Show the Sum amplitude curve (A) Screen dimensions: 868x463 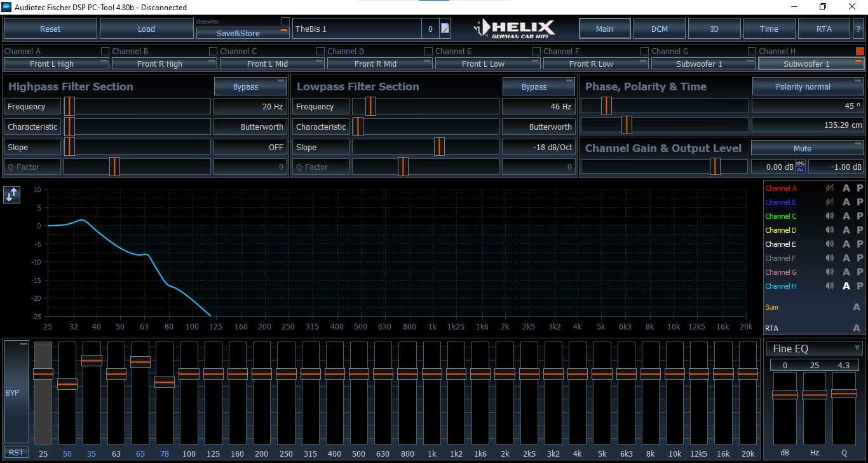pos(857,307)
